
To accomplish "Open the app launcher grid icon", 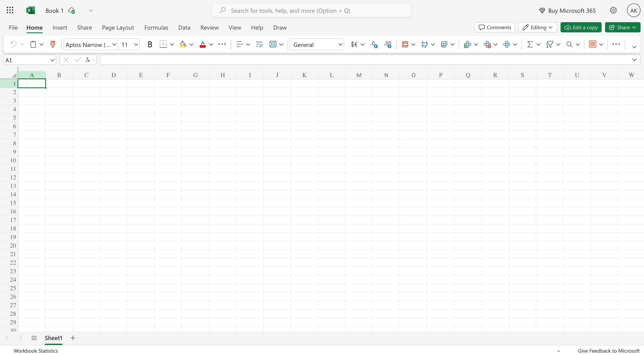I will click(10, 10).
